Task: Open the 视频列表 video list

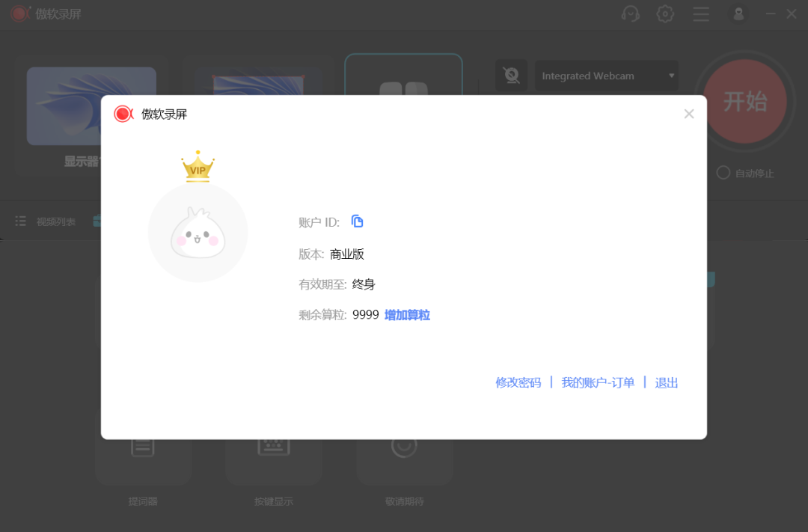Action: coord(46,221)
